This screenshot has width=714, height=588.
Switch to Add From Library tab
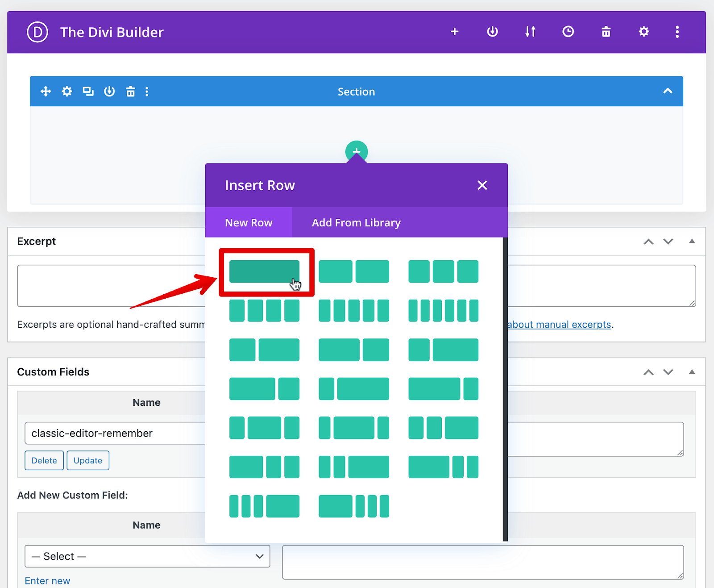coord(356,222)
